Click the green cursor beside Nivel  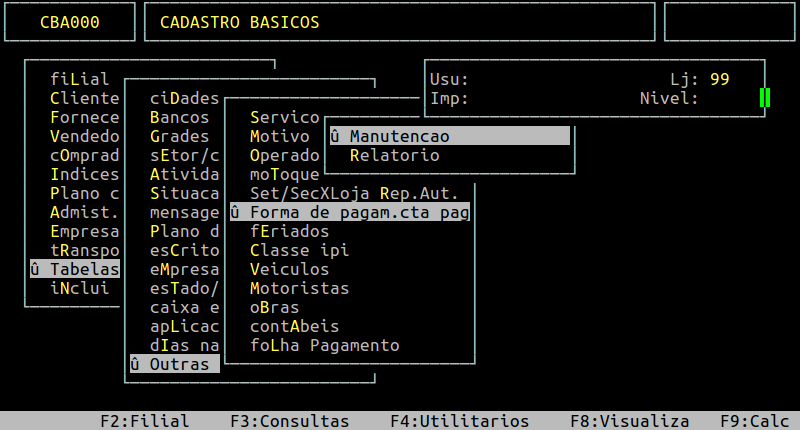click(x=764, y=98)
